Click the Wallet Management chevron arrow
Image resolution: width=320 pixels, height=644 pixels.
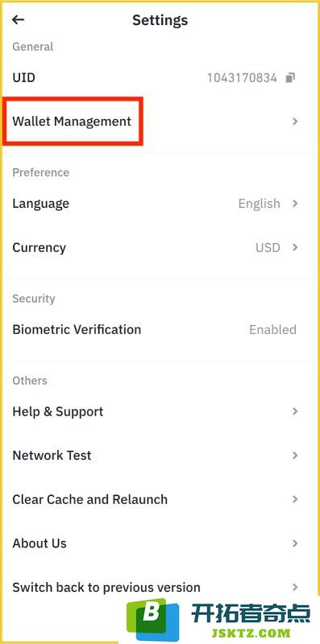(294, 122)
